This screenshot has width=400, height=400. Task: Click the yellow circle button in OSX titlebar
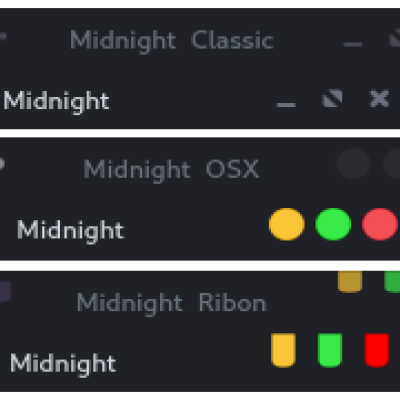tap(287, 224)
